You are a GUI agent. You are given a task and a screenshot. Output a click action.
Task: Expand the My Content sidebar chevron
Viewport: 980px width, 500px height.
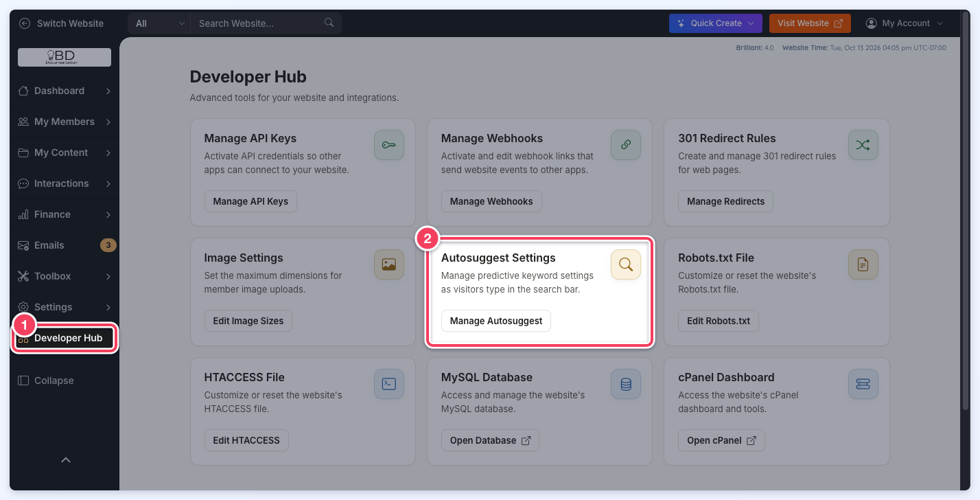108,152
